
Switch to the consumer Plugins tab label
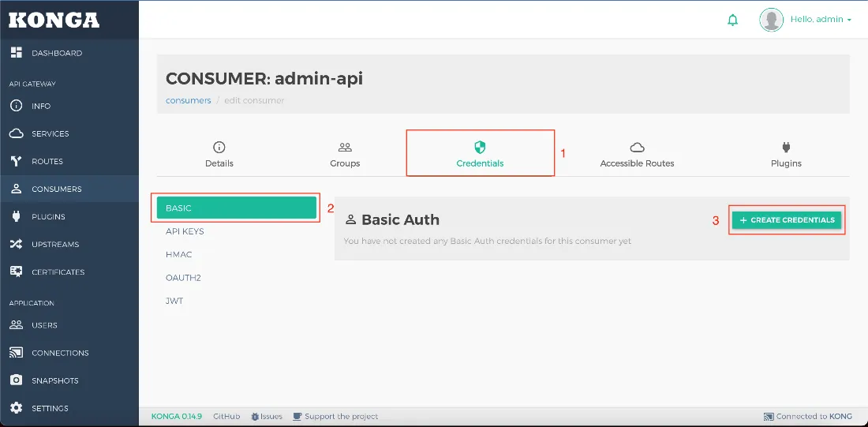click(786, 163)
